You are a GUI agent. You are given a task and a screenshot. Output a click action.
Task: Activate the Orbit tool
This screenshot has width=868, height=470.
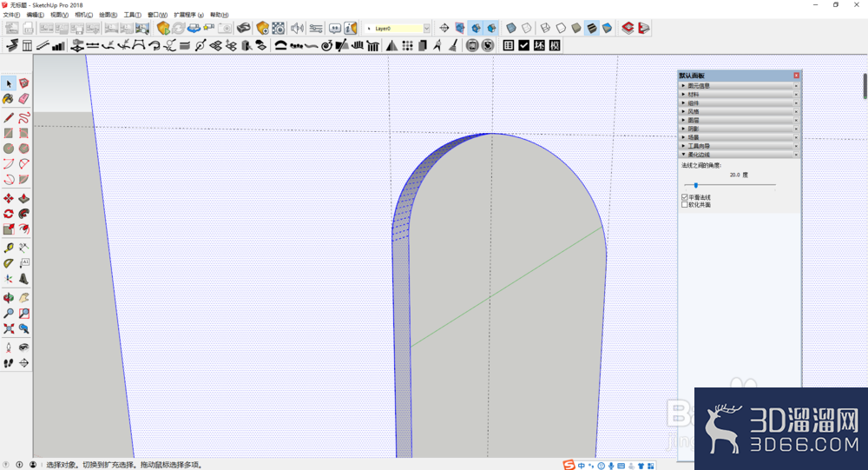(9, 298)
